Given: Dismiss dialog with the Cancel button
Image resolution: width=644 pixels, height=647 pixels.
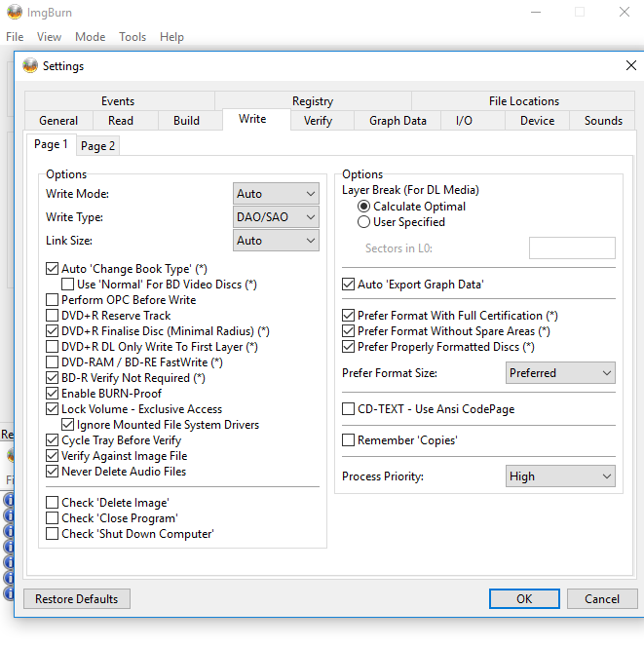Looking at the screenshot, I should click(x=602, y=598).
